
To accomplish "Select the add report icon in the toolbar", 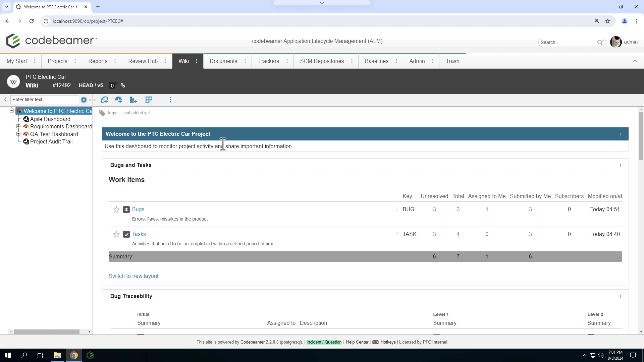I will coord(133,100).
